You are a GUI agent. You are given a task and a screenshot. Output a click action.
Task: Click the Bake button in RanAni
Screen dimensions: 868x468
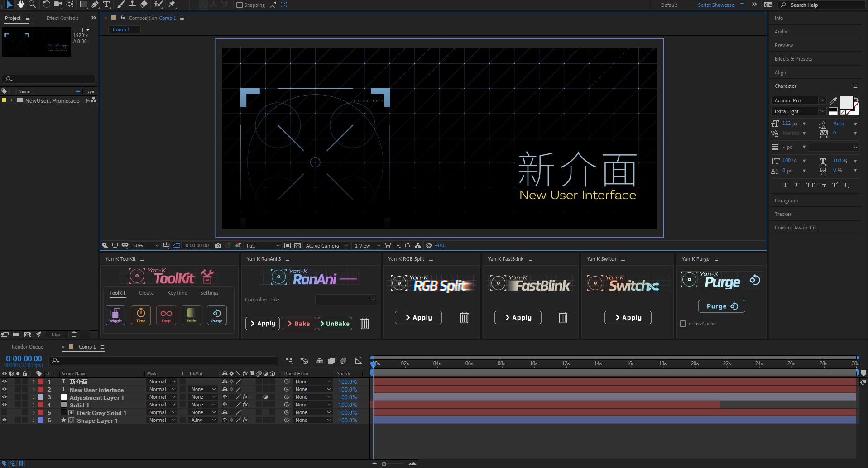(299, 324)
